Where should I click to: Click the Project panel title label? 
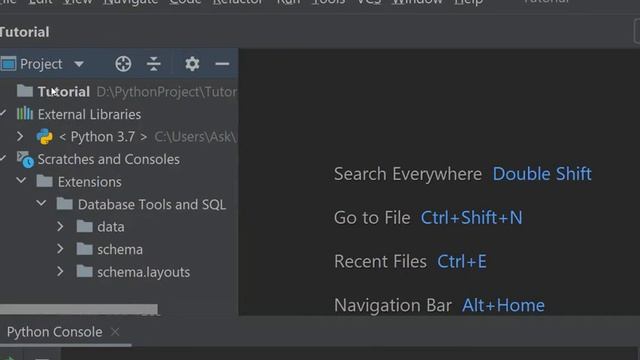click(x=41, y=64)
